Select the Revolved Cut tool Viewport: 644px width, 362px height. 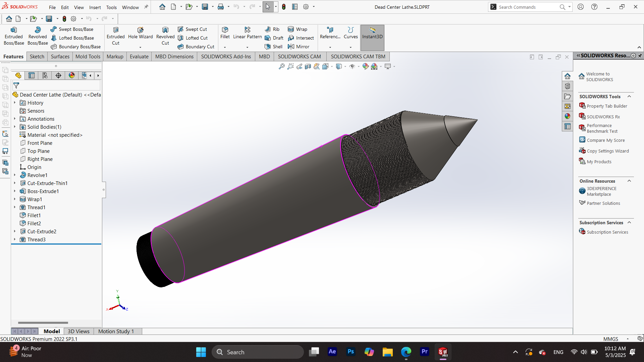[x=165, y=36]
